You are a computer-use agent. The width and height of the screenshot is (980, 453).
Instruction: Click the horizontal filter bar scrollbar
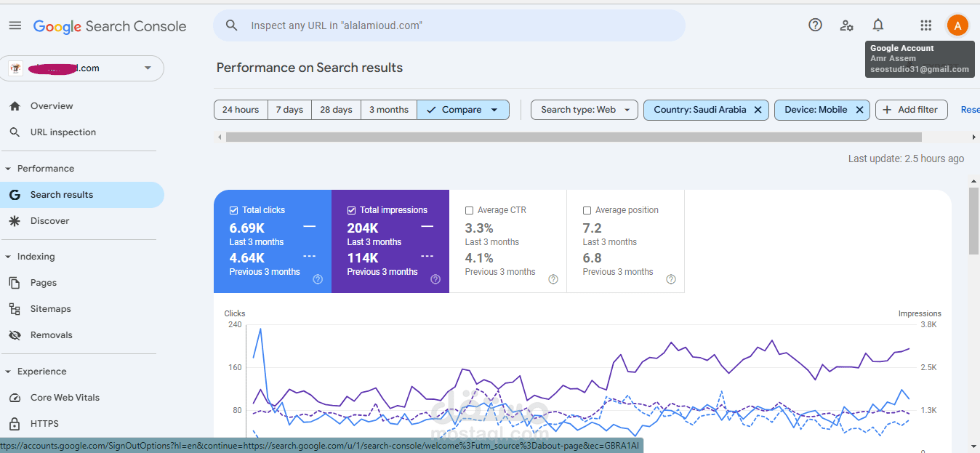[574, 137]
